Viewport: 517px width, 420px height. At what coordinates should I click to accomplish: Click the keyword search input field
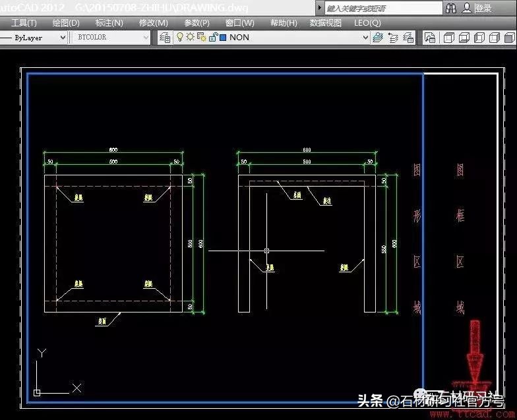tap(382, 8)
